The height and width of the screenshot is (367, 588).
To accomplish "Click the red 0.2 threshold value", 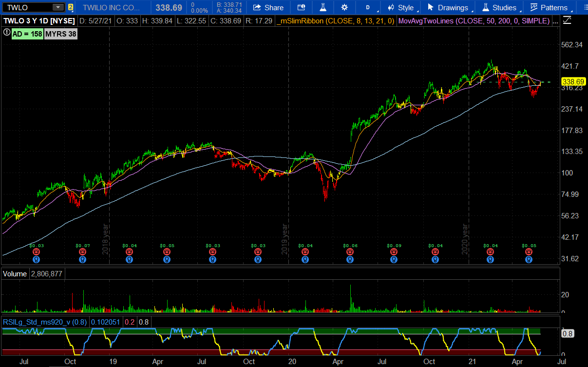I will pyautogui.click(x=130, y=322).
